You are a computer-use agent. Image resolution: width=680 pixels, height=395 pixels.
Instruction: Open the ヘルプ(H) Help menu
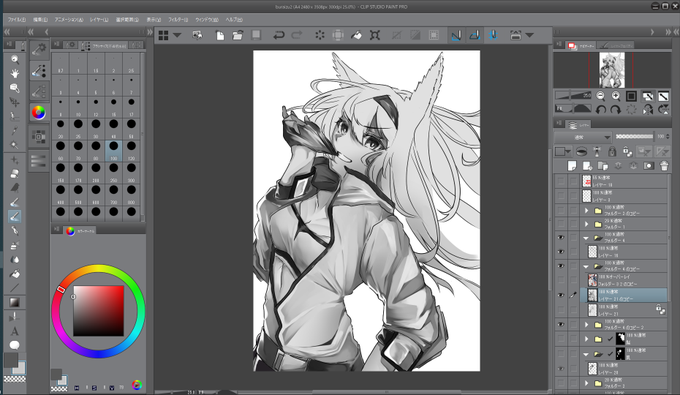pos(234,20)
